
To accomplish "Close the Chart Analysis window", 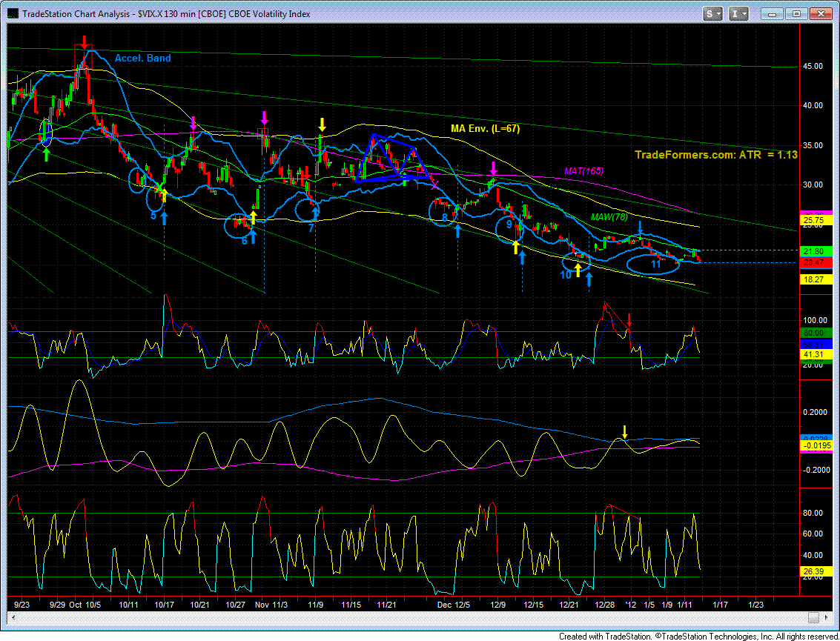I will [x=820, y=15].
